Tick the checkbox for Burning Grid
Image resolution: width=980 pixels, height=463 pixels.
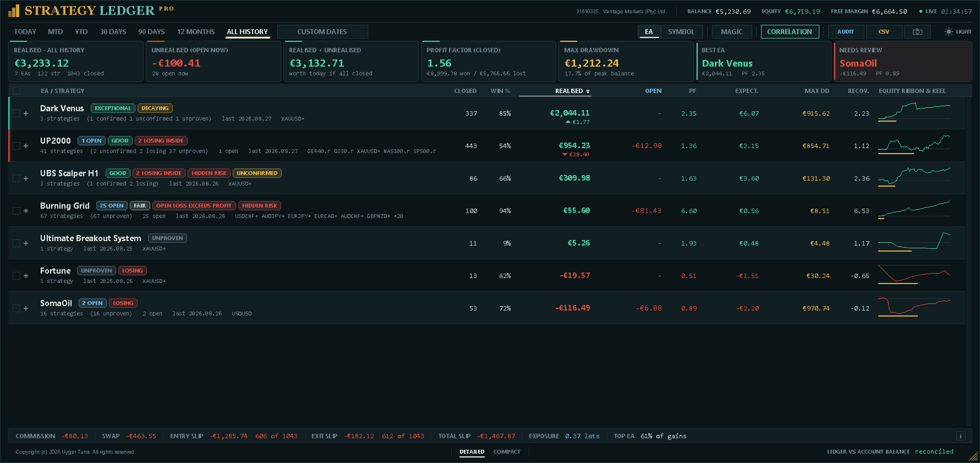coord(17,211)
